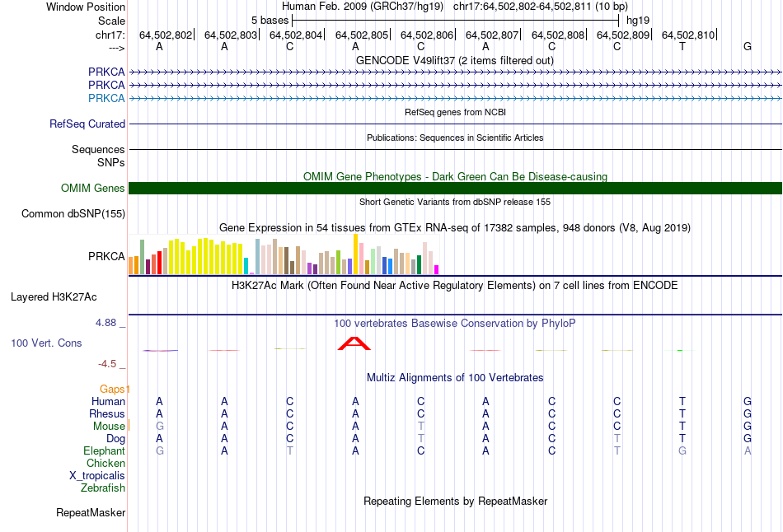The height and width of the screenshot is (532, 783).
Task: Click the -4.5 PhyloP lower scale value
Action: pos(107,364)
